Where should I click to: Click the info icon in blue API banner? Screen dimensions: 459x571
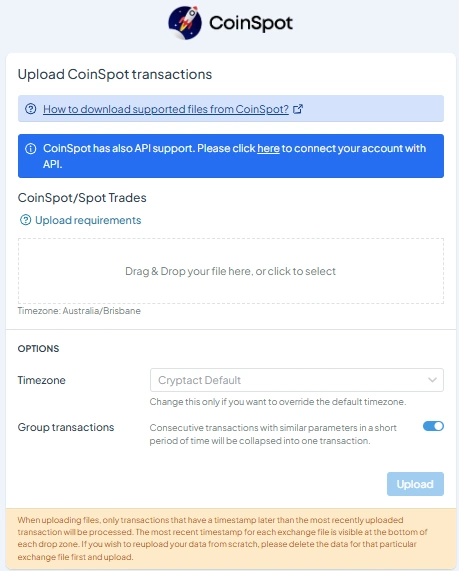click(x=31, y=149)
